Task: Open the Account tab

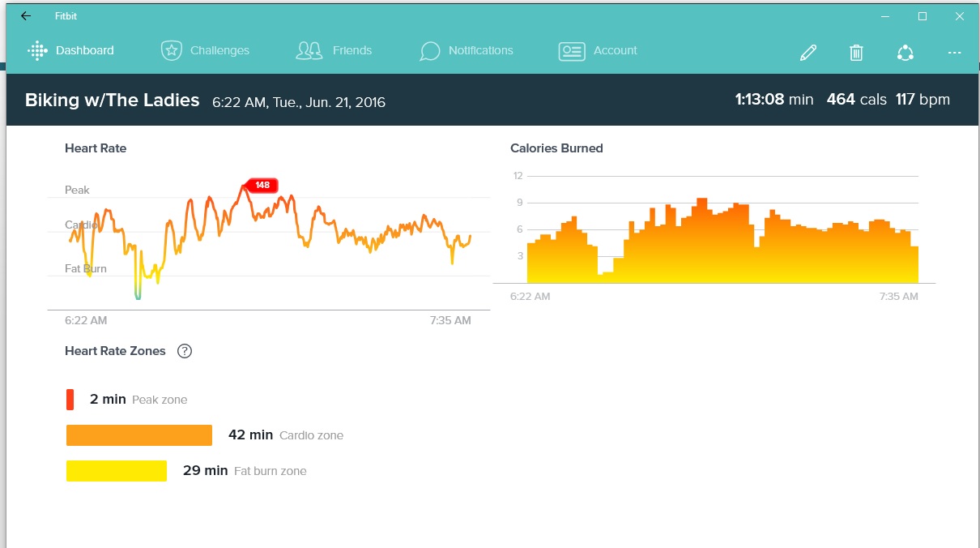Action: [x=598, y=50]
